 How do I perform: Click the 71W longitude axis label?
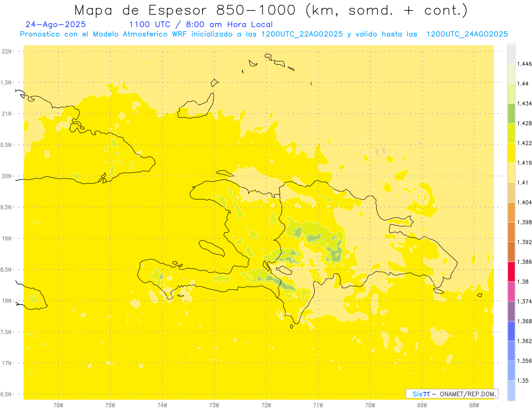(x=318, y=405)
